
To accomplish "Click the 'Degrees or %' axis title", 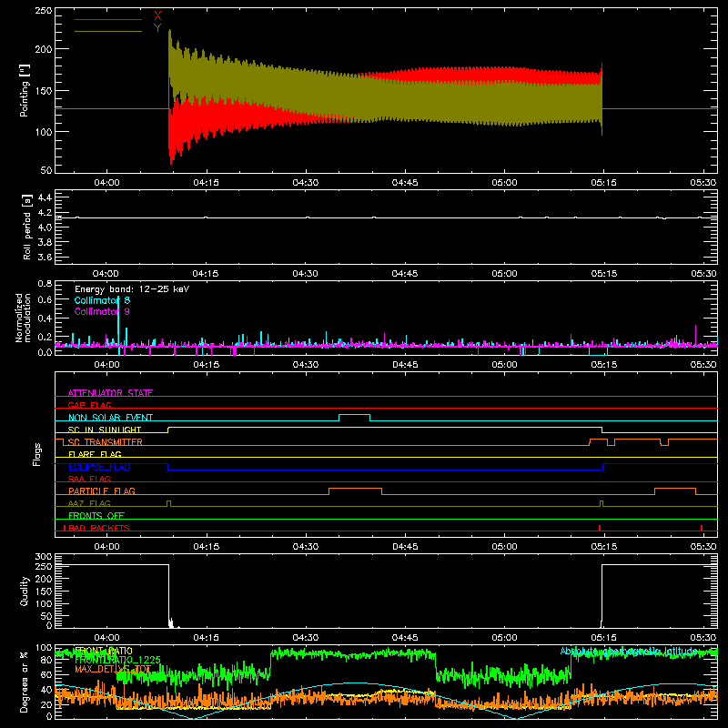I will [x=25, y=682].
